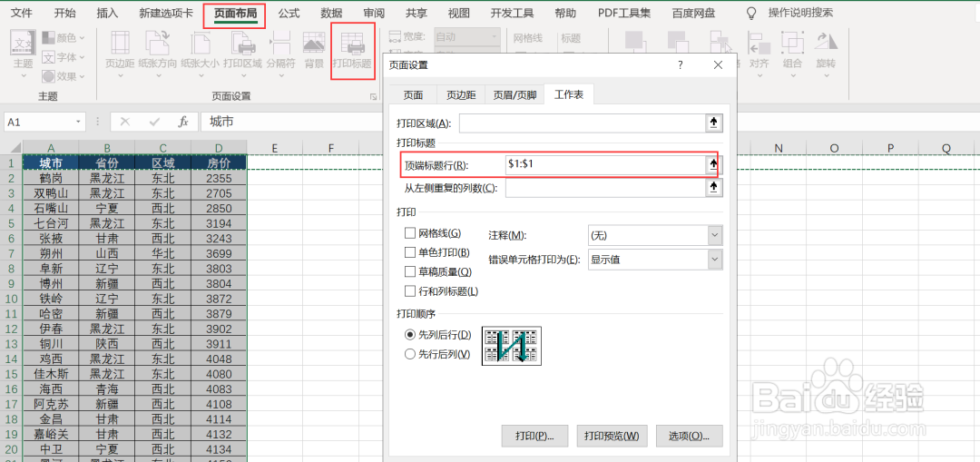Viewport: 980px width, 462px height.
Task: Click the 纸张方向 orientation icon
Action: click(158, 44)
